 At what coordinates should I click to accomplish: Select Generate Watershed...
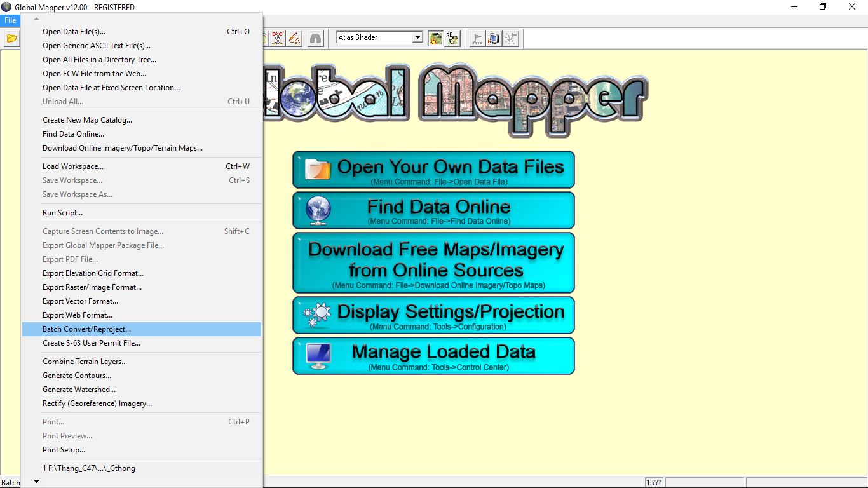click(142, 390)
